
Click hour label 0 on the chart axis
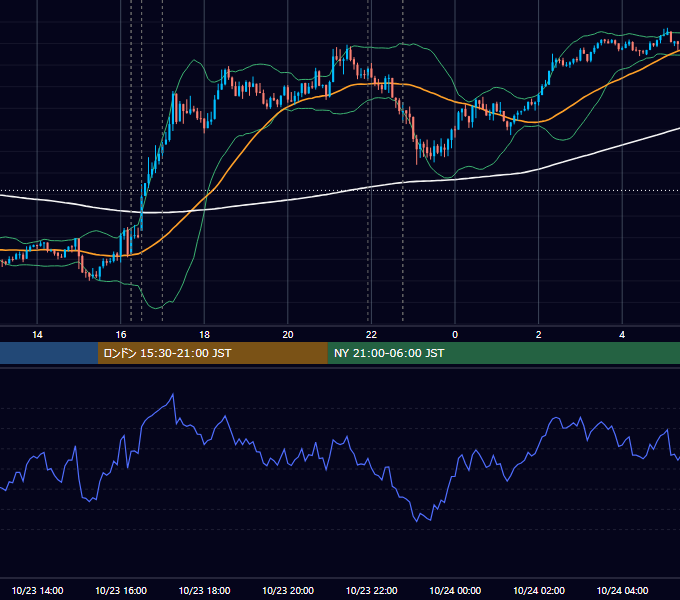point(455,335)
